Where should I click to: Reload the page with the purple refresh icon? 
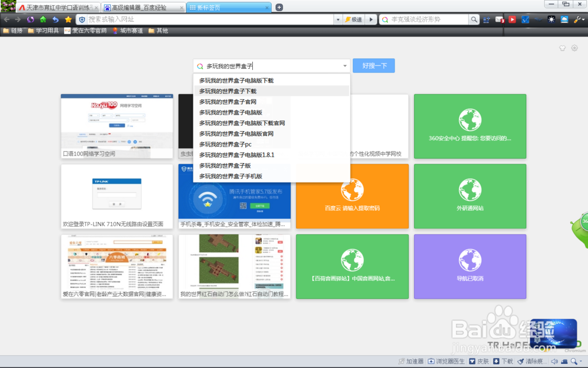point(31,19)
